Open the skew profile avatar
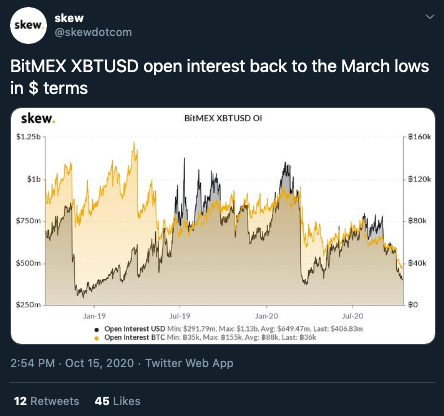This screenshot has width=444, height=416. (28, 25)
